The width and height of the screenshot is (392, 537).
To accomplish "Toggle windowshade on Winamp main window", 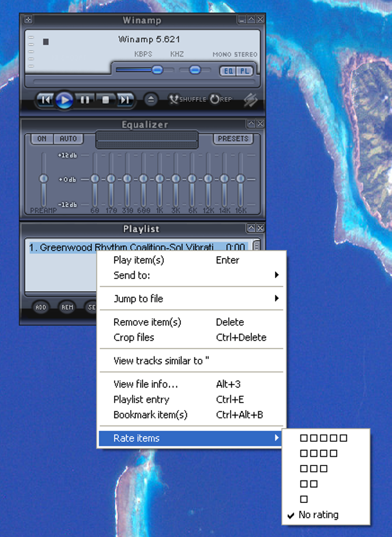I will coord(251,20).
